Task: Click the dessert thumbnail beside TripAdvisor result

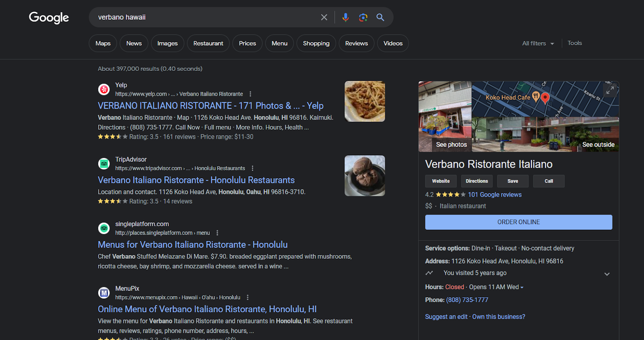Action: tap(365, 176)
